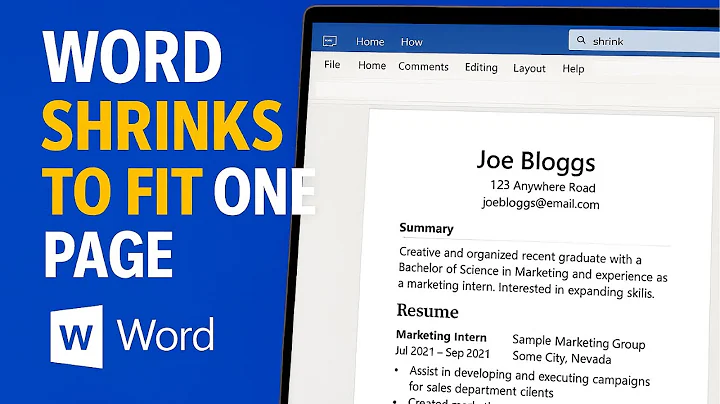Click the bullet line 'Assist in developing'
Viewport: 720px width, 404px height.
(529, 376)
